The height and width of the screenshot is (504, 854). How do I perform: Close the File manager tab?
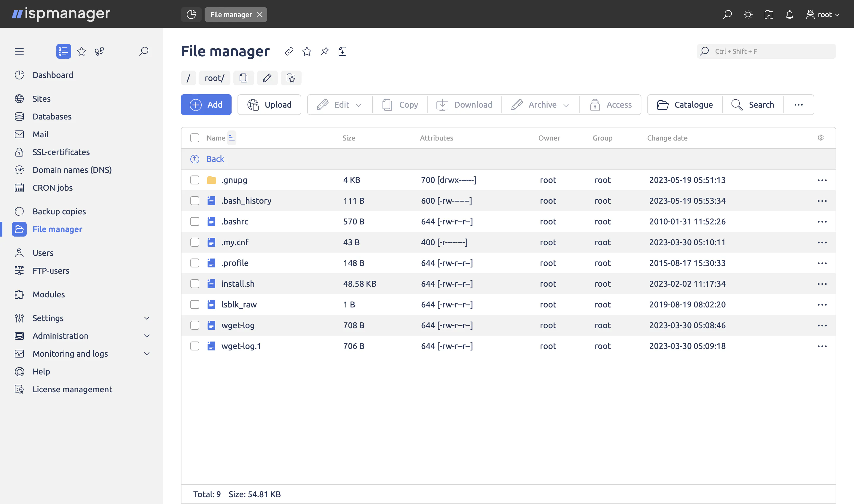[x=260, y=14]
